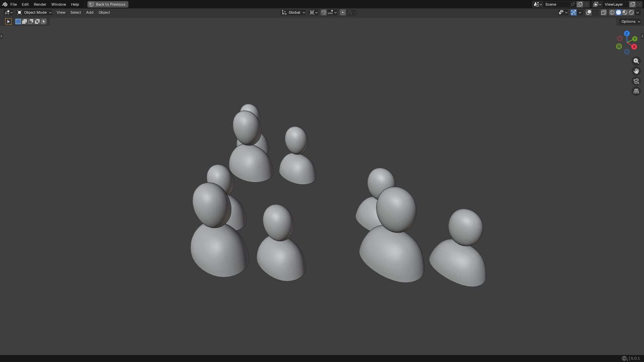Open the Object menu
The width and height of the screenshot is (644, 362).
point(104,12)
